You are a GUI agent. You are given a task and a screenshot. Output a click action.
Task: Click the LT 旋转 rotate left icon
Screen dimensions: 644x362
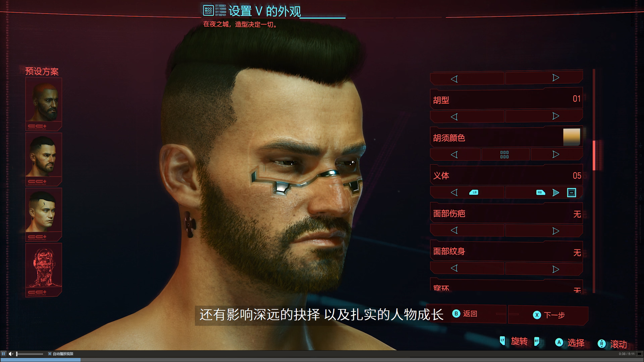pos(502,341)
